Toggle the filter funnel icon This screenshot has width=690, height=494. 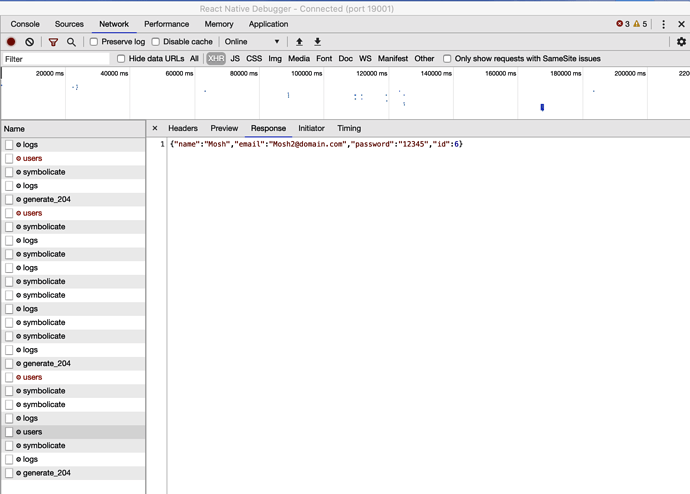click(53, 42)
